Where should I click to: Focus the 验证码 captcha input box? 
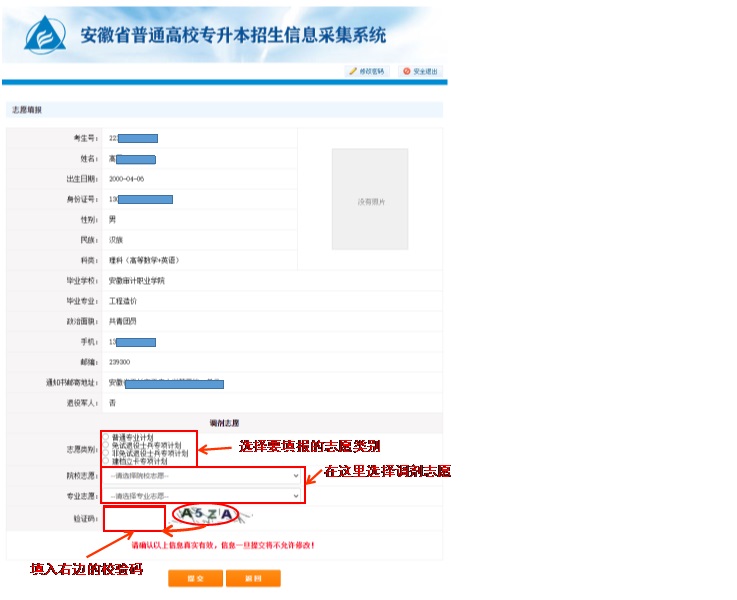point(133,517)
